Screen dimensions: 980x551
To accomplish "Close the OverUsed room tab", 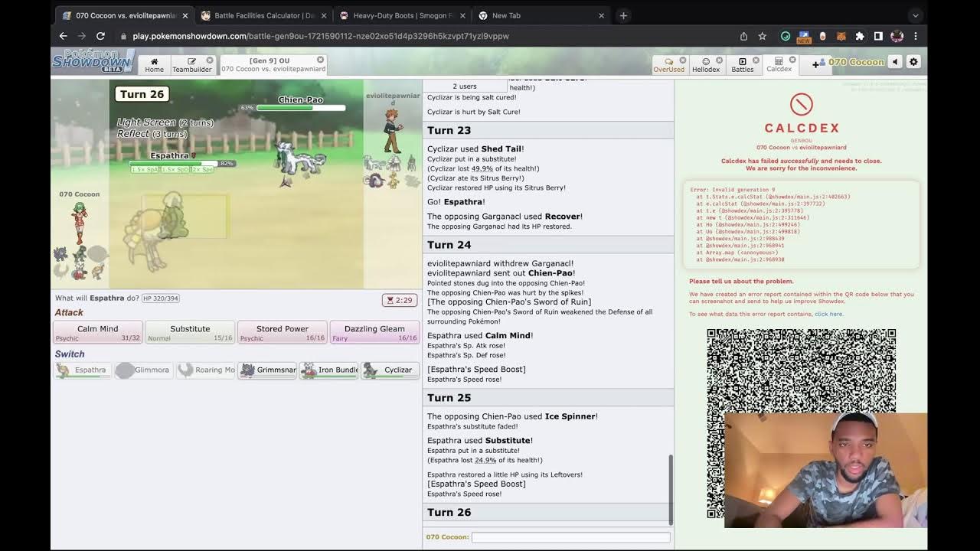I will [683, 60].
